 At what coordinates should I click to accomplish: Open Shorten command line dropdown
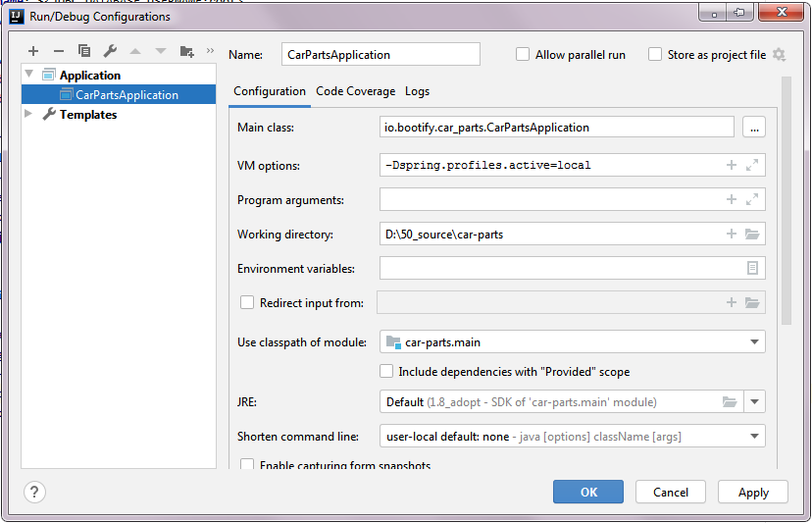(754, 437)
